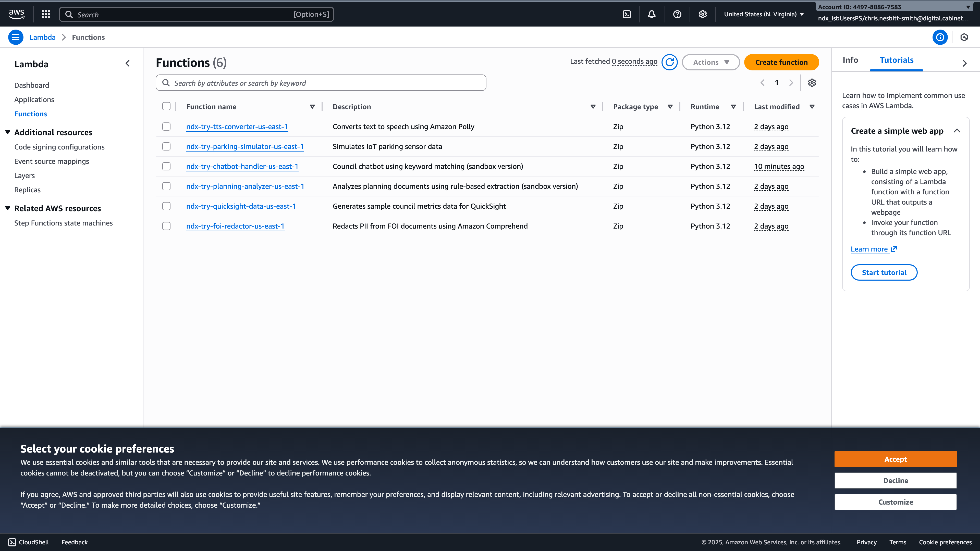
Task: Open the notifications bell
Action: pos(651,14)
